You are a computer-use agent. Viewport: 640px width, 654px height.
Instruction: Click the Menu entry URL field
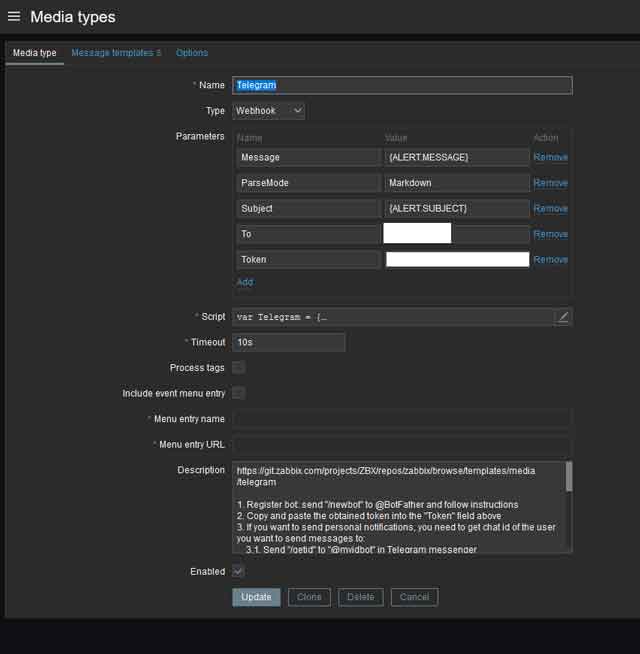click(x=402, y=444)
